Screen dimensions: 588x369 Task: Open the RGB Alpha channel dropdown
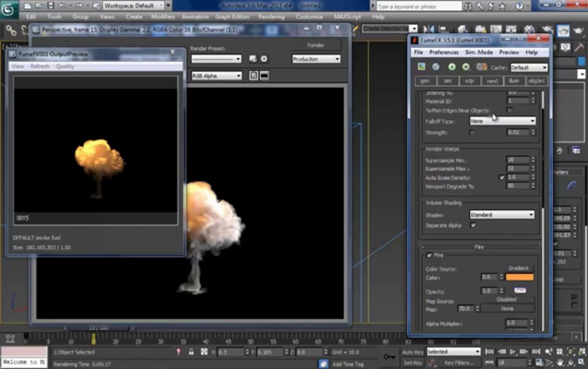click(216, 76)
